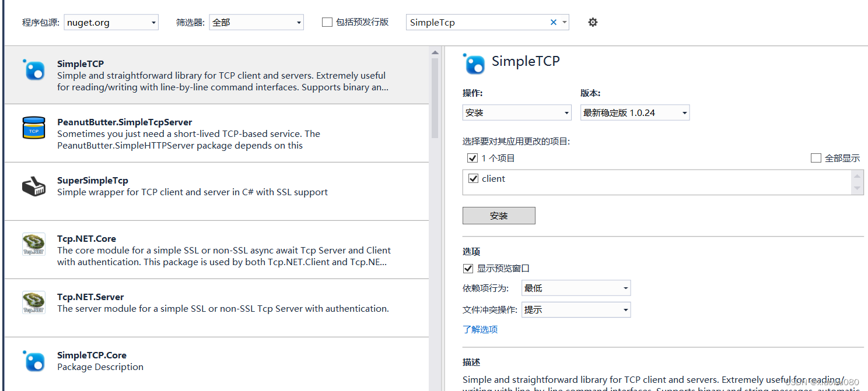868x391 pixels.
Task: Click Tcp.NET.Server package icon
Action: [33, 303]
